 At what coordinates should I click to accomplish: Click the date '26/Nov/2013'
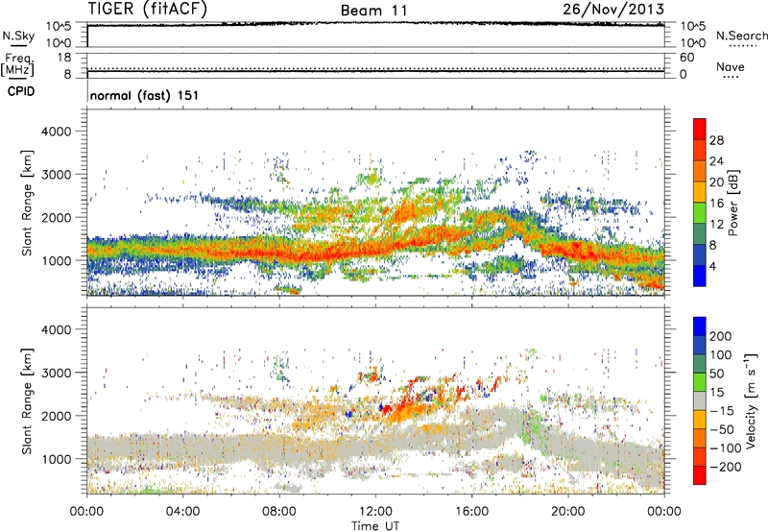click(x=613, y=9)
